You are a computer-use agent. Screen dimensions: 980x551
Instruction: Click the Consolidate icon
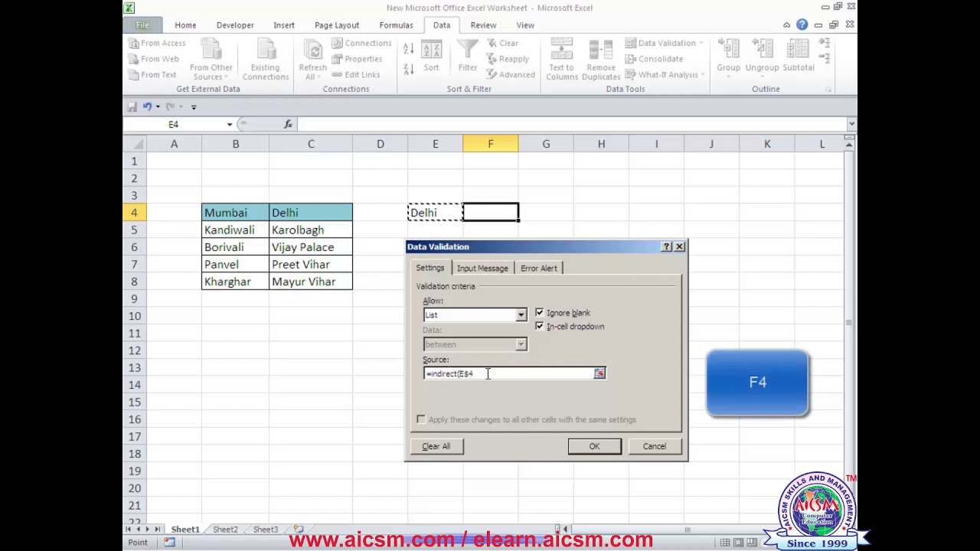[x=630, y=59]
